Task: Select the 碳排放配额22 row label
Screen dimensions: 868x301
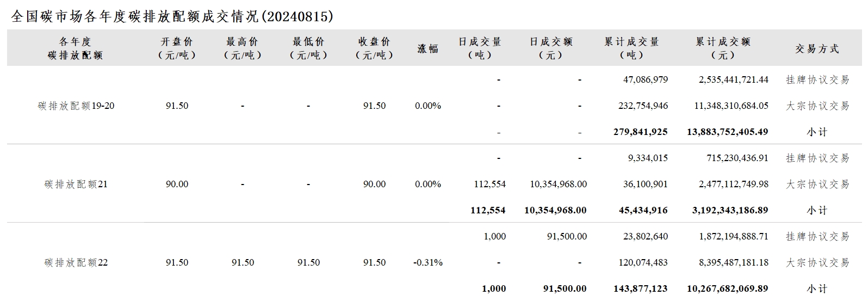Action: [x=76, y=262]
